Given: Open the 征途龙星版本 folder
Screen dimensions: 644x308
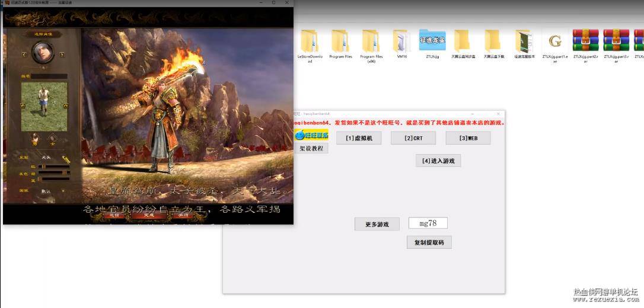Looking at the screenshot, I should click(524, 44).
